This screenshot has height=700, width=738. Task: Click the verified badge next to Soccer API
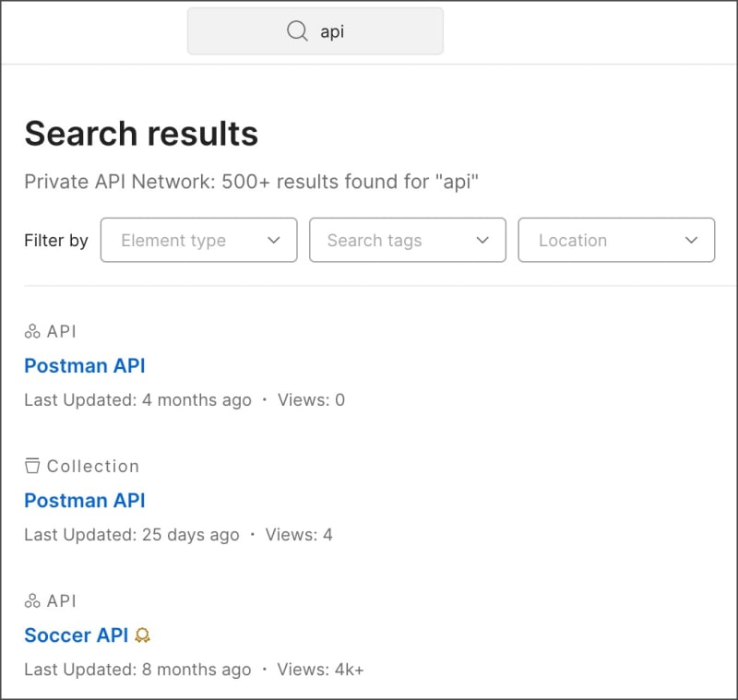[141, 635]
